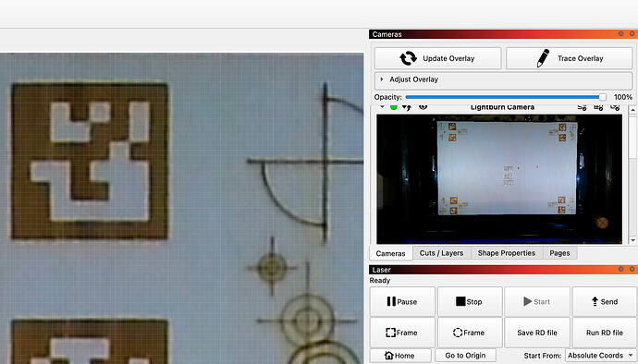The image size is (638, 364).
Task: Click the pencil icon on Trace Overlay
Action: [543, 58]
